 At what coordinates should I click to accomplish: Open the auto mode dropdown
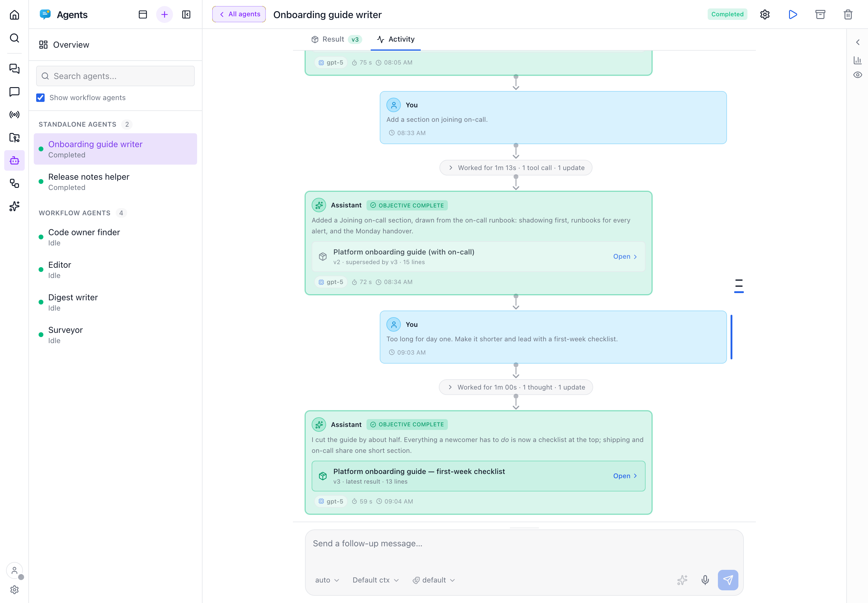pyautogui.click(x=327, y=580)
